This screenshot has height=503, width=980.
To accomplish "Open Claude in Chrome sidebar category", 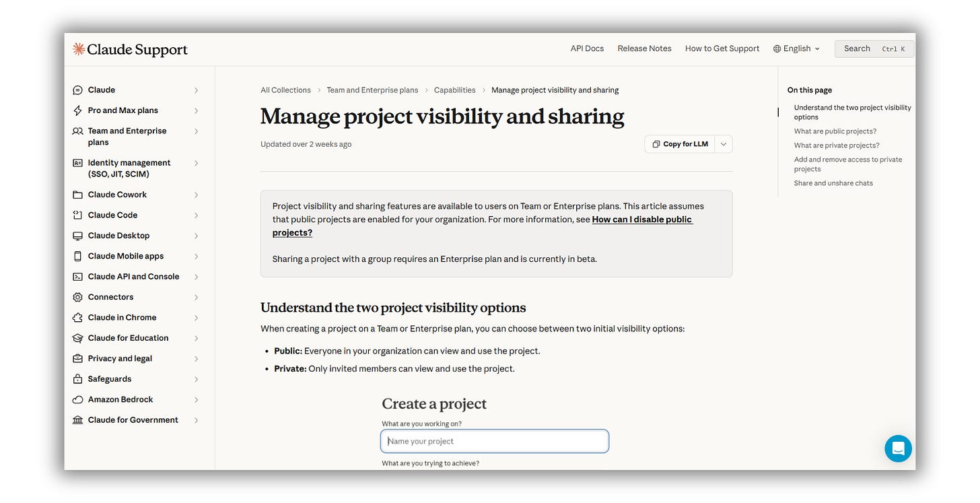I will (x=122, y=318).
